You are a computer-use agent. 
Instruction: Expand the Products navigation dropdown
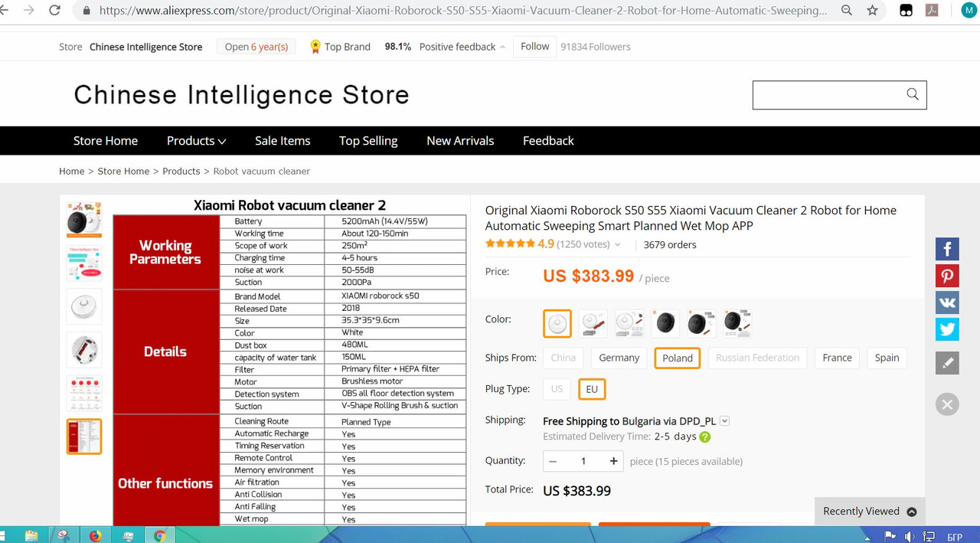[196, 141]
